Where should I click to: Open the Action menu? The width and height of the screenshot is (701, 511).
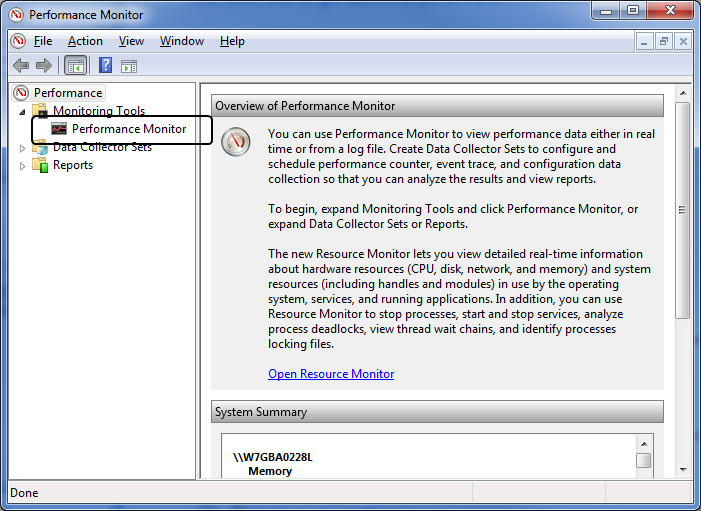(x=85, y=41)
